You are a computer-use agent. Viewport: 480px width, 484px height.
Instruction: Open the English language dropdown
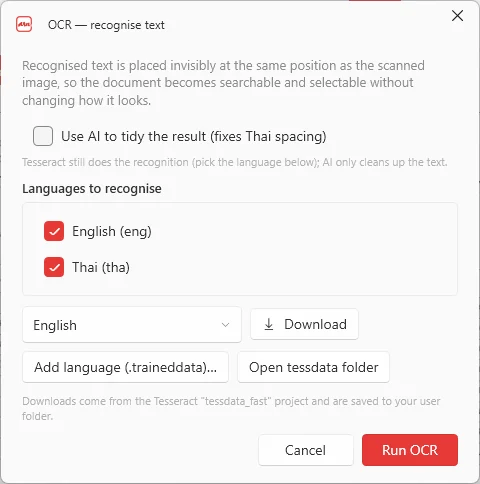point(132,325)
